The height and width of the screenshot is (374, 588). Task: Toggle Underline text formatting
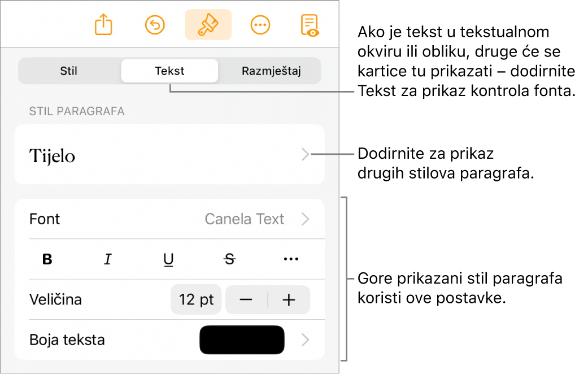[x=168, y=259]
